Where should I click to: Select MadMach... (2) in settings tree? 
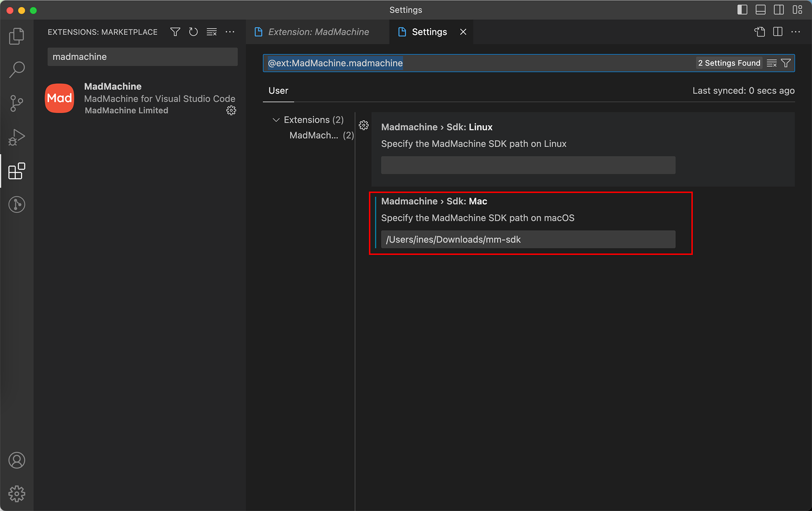pyautogui.click(x=321, y=135)
